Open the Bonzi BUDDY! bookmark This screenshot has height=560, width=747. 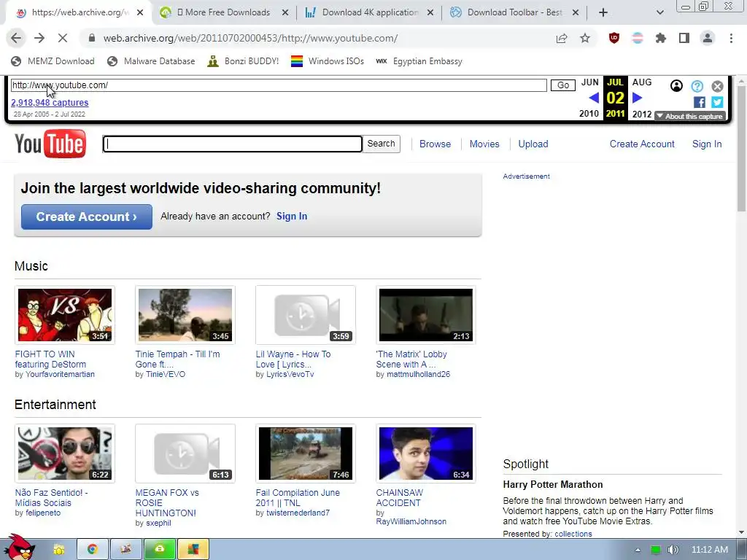click(243, 61)
